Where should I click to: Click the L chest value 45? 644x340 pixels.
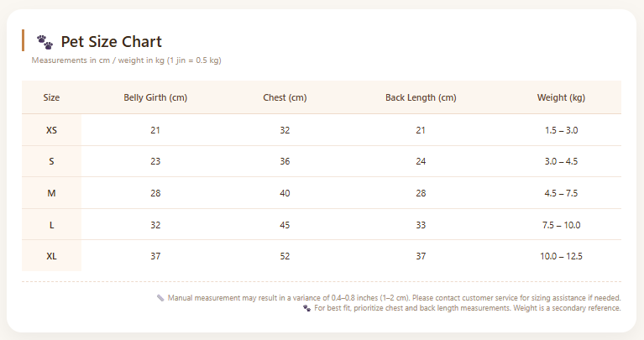point(285,225)
